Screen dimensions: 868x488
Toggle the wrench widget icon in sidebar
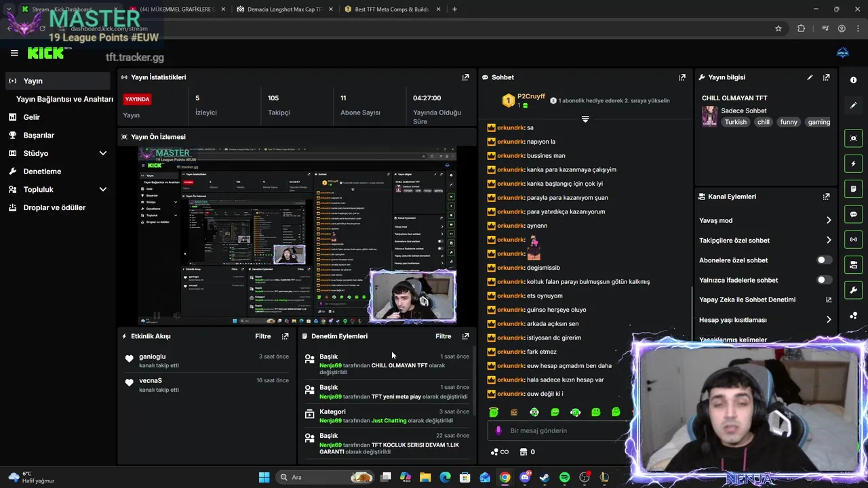(853, 290)
